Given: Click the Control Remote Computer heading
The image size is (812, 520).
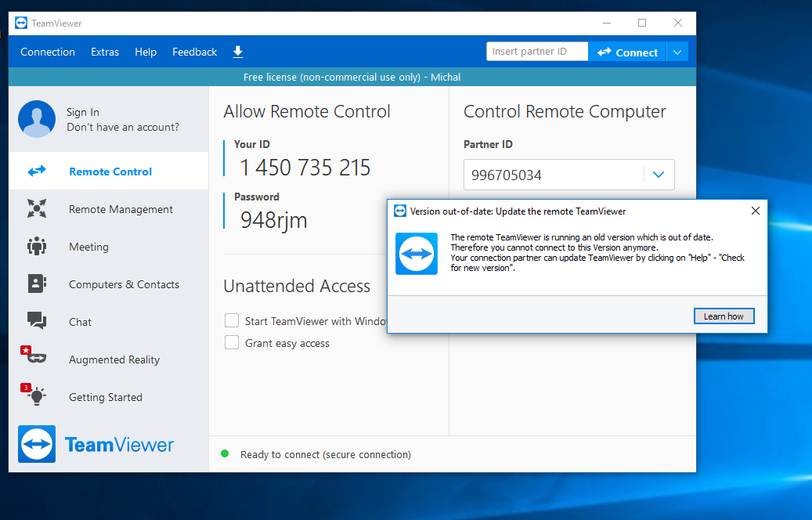Looking at the screenshot, I should pos(565,111).
